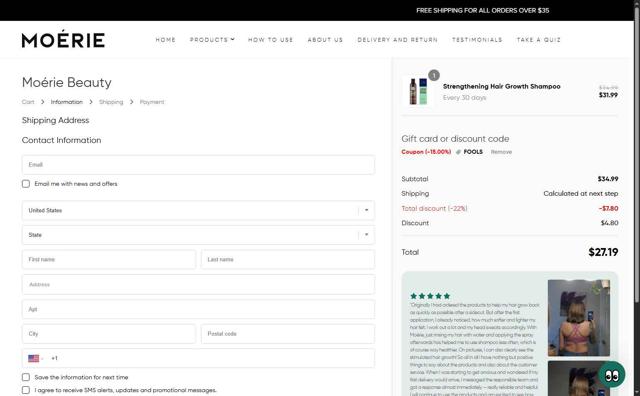
Task: Click the Apt input field
Action: click(x=198, y=309)
